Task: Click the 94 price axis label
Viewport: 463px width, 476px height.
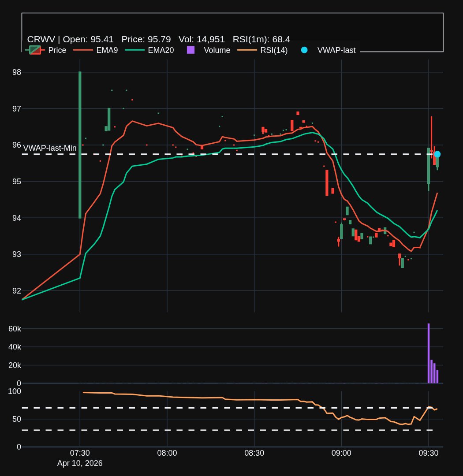Action: (x=17, y=218)
